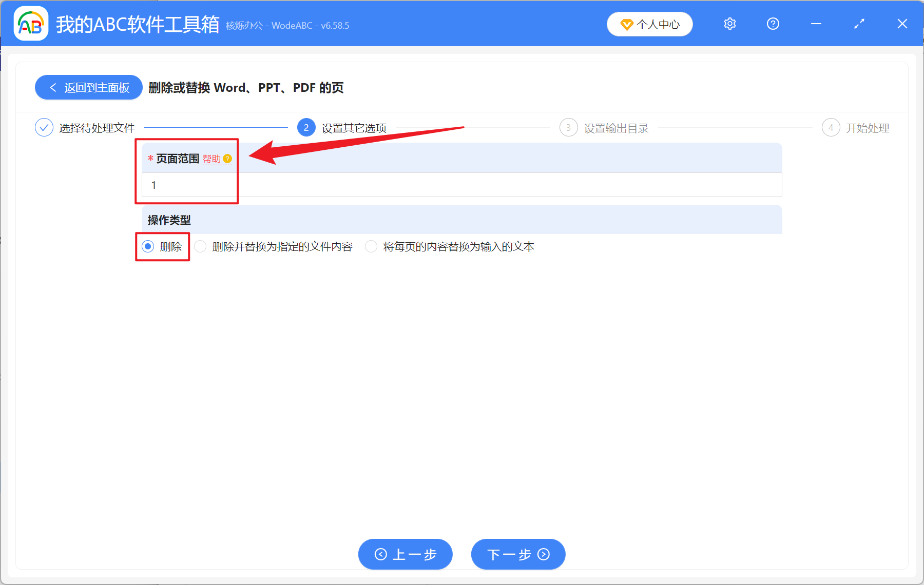
Task: Click the step 3 circle 设置输出目录
Action: pyautogui.click(x=569, y=127)
